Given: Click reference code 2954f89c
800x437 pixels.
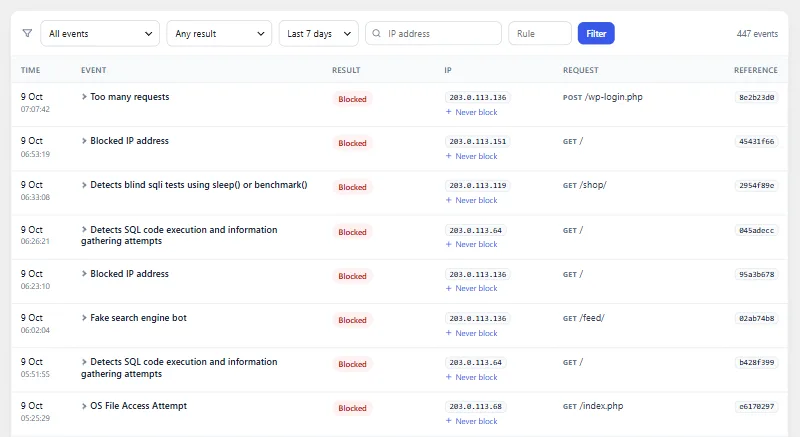Looking at the screenshot, I should click(757, 186).
